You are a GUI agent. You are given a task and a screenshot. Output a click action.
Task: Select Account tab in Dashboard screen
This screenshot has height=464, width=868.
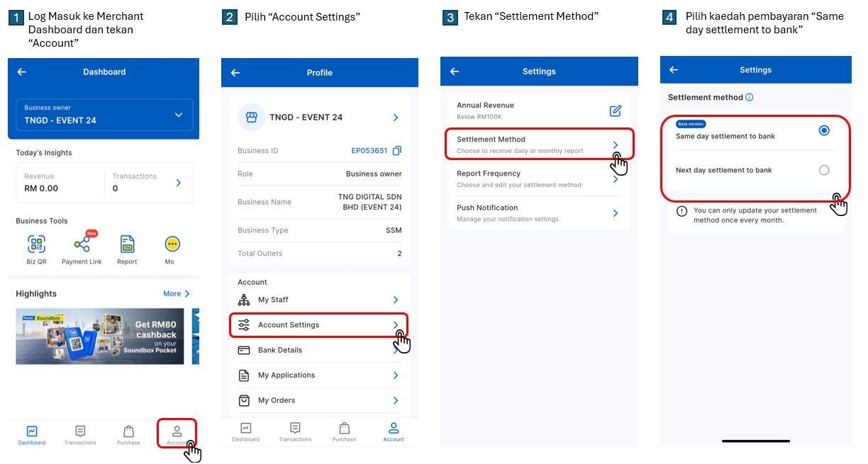coord(177,435)
